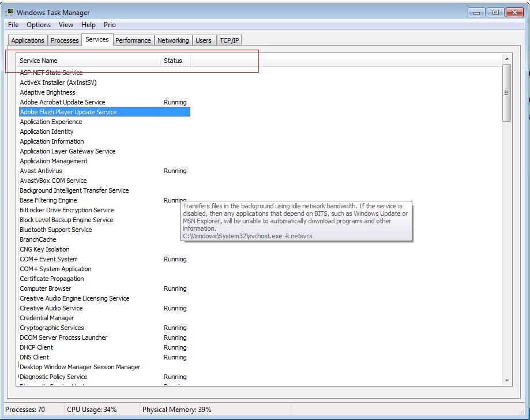
Task: Click the scrollbar down arrow
Action: point(507,380)
